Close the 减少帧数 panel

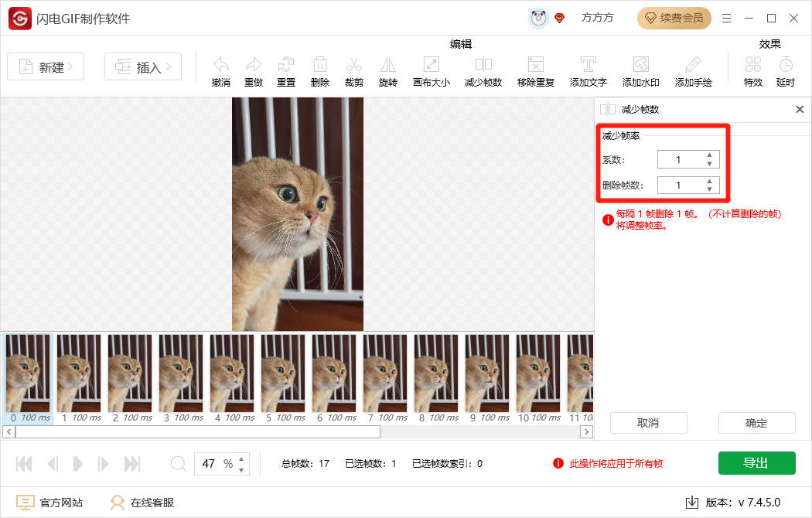click(800, 109)
